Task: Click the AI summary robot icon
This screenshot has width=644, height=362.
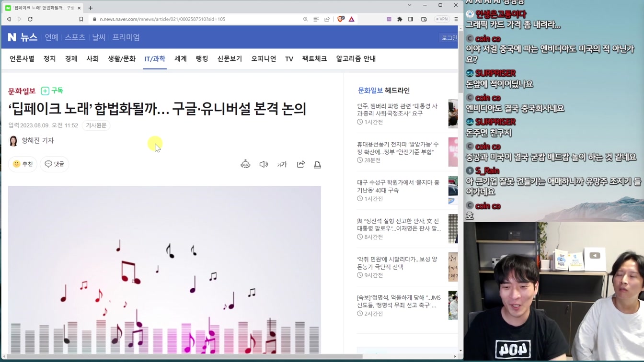Action: point(245,164)
